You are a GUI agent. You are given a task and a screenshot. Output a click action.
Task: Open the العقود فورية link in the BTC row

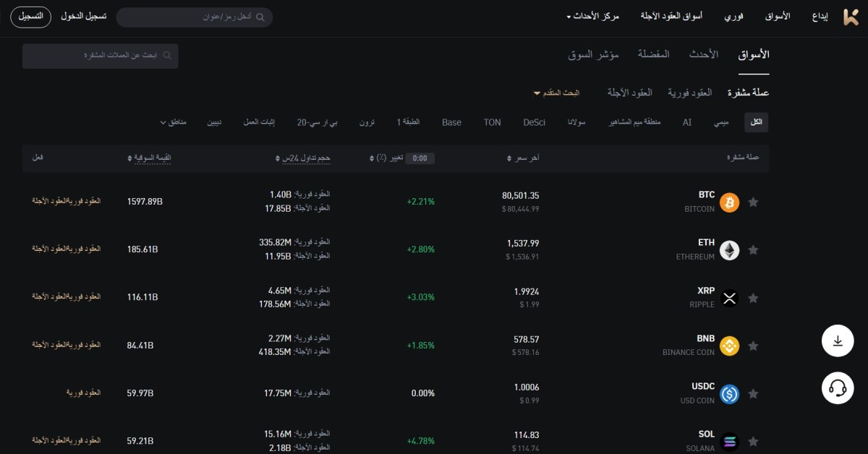(83, 200)
